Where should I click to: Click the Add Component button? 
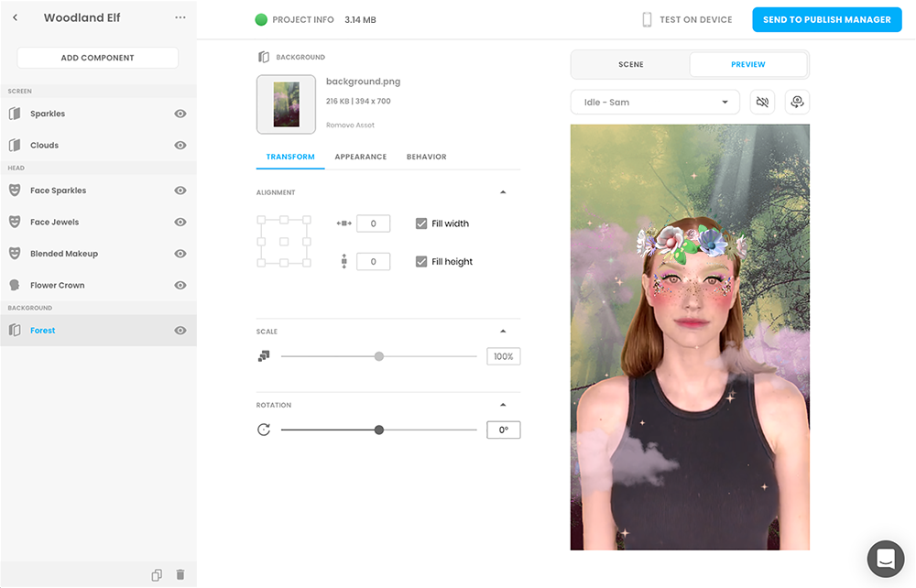97,58
